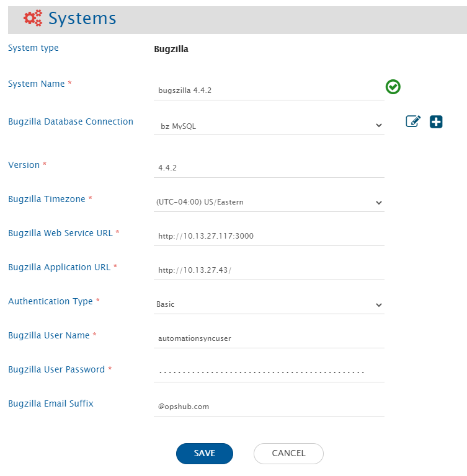Add a new database connection
The height and width of the screenshot is (476, 467).
click(x=436, y=121)
